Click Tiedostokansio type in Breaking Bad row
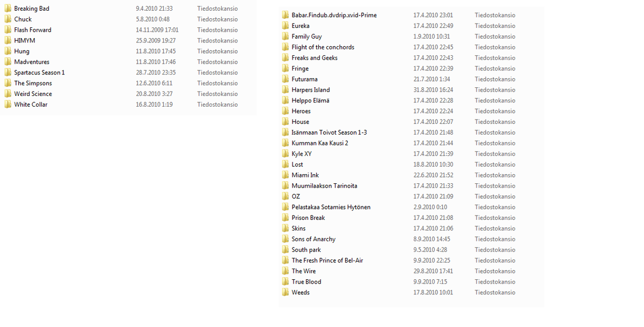The width and height of the screenshot is (644, 327). 217,9
